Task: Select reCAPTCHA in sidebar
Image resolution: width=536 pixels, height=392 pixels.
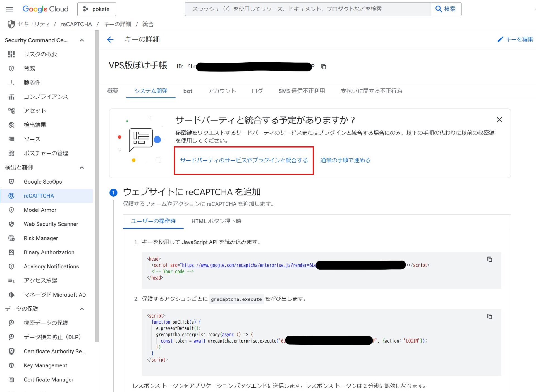Action: [x=46, y=196]
